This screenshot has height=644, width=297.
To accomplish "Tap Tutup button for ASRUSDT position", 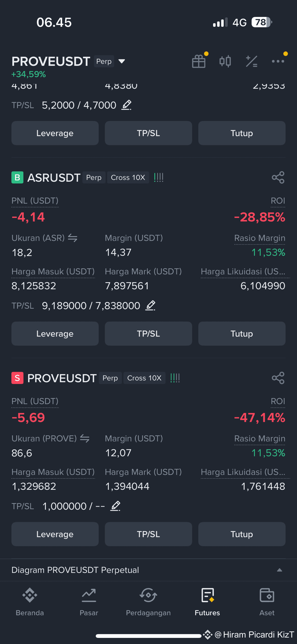I will coord(242,333).
